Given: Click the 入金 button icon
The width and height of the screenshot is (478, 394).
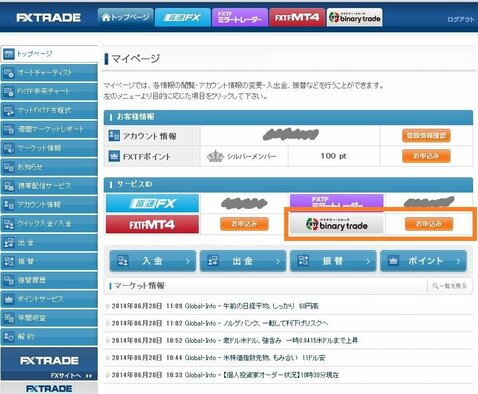Looking at the screenshot, I should [123, 261].
